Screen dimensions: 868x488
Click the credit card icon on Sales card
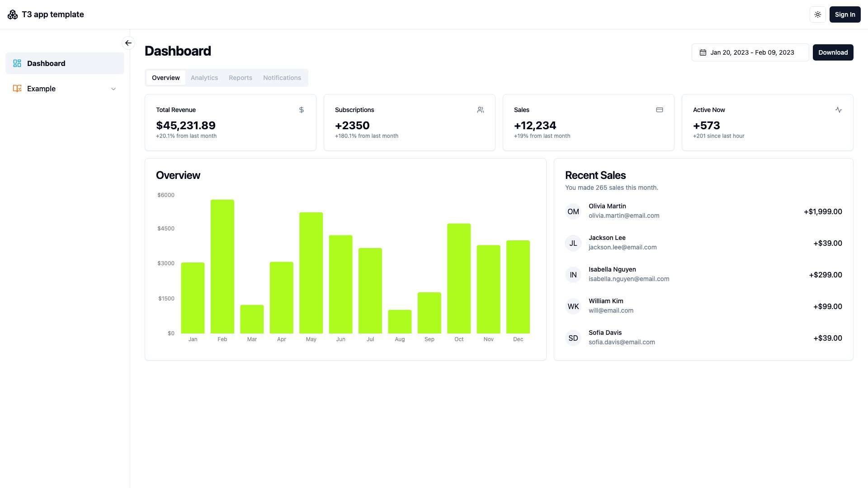click(659, 110)
